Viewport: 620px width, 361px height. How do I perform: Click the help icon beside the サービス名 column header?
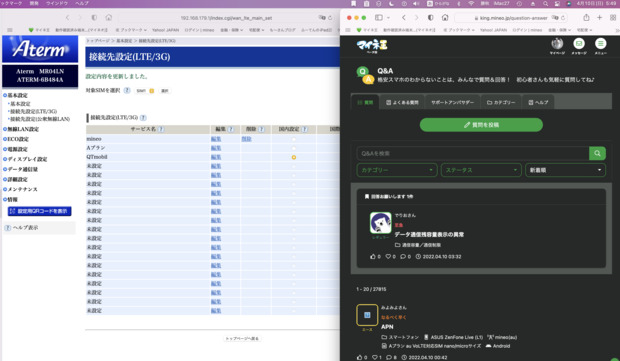(161, 129)
